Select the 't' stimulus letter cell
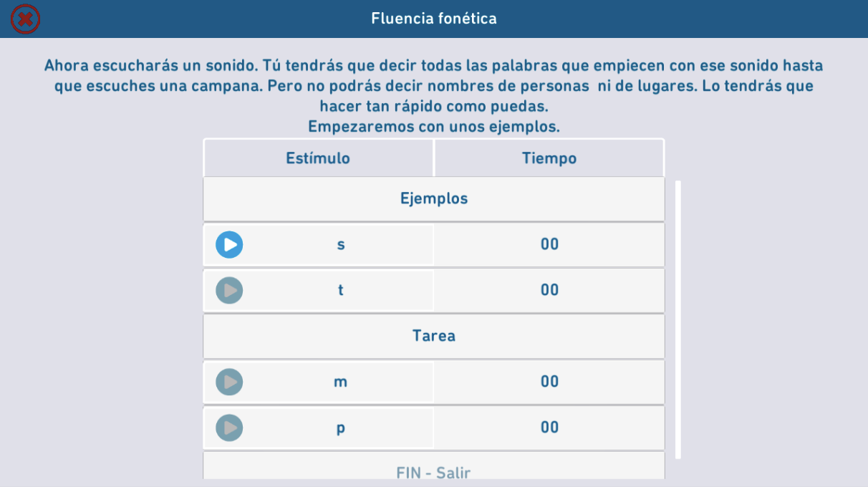Screen dimensions: 868x487 [341, 291]
